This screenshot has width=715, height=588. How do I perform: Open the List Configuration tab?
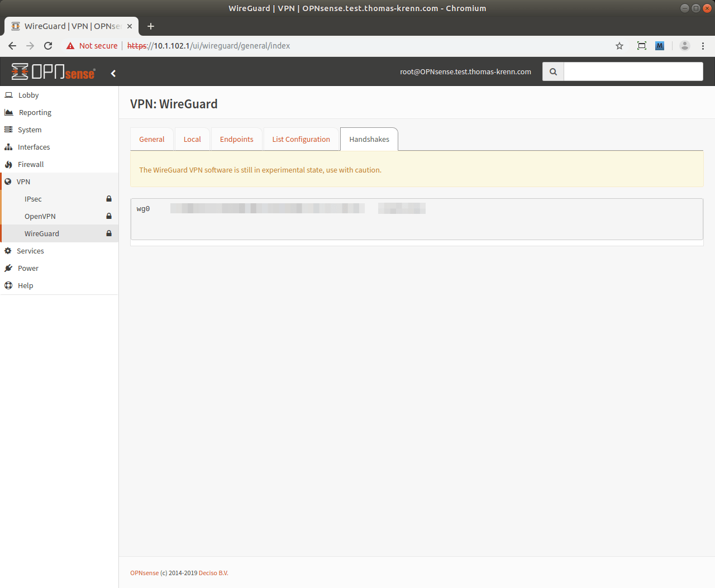[301, 139]
